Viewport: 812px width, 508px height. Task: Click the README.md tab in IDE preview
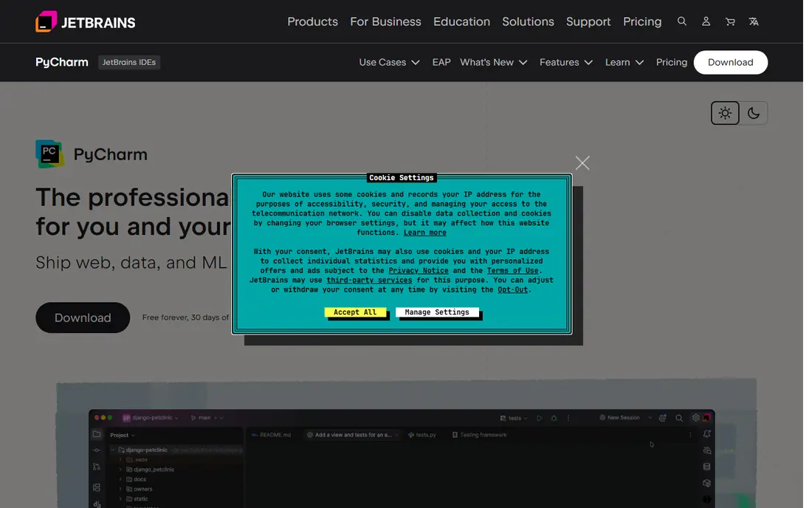coord(272,435)
